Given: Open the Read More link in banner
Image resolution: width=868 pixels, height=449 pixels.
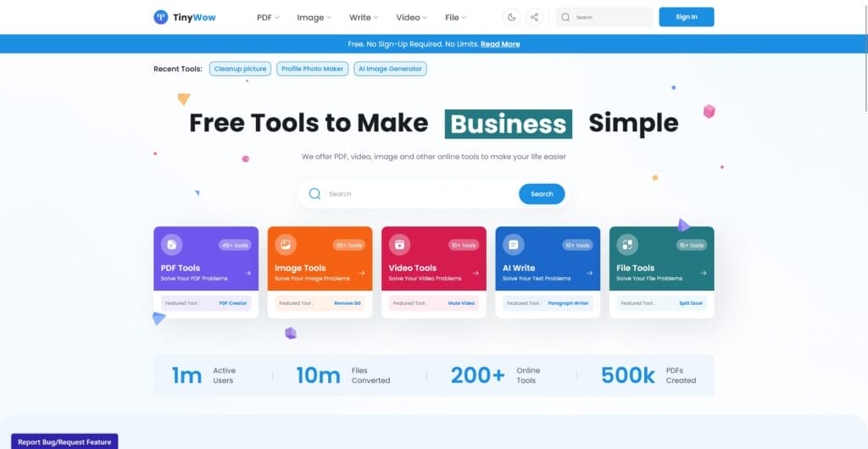Looking at the screenshot, I should [x=500, y=44].
